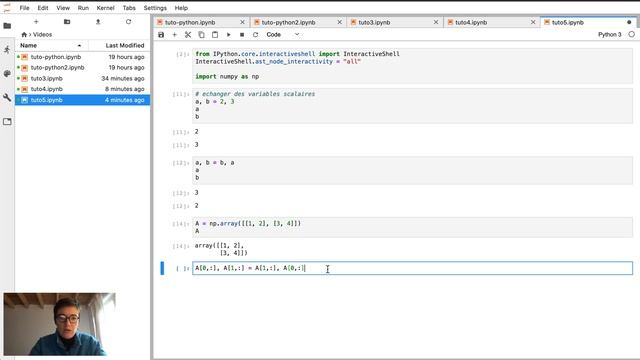Save the notebook with the disk icon
Image resolution: width=640 pixels, height=360 pixels.
(x=161, y=35)
